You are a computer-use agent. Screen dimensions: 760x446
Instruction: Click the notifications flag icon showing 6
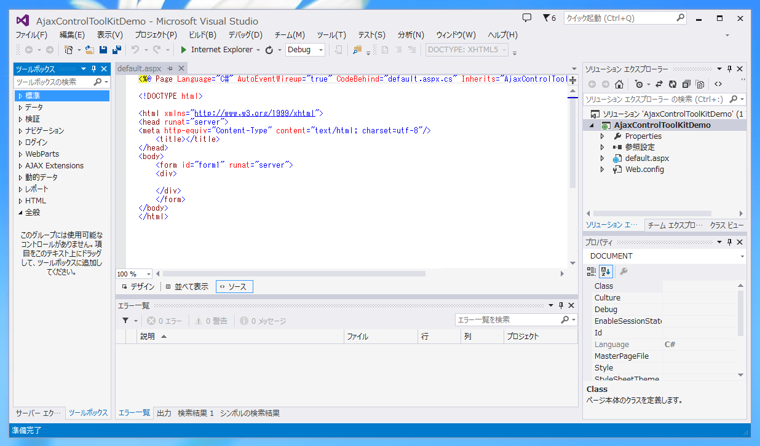click(549, 18)
